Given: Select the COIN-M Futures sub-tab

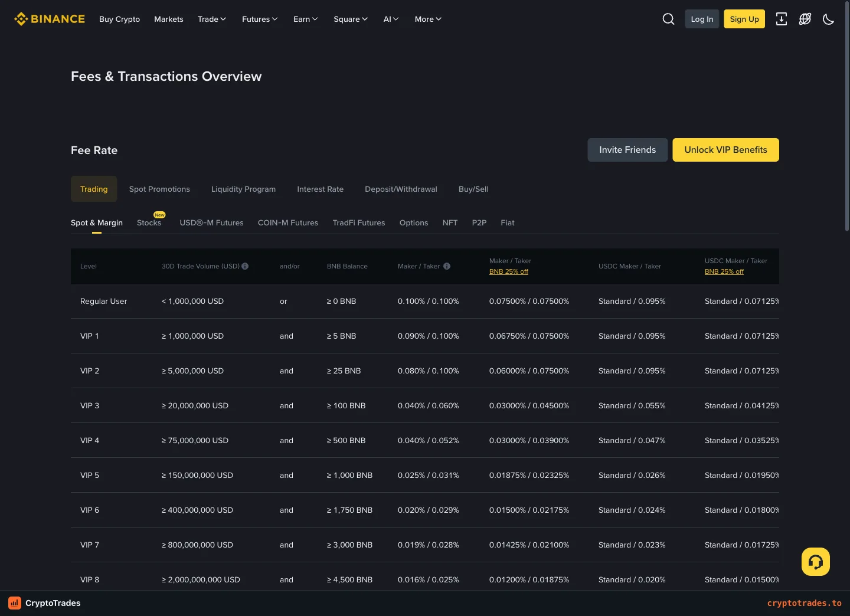Looking at the screenshot, I should [x=288, y=222].
